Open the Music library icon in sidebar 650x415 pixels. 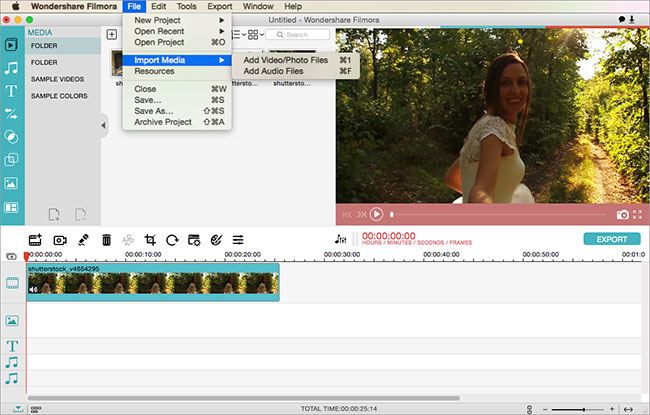11,68
